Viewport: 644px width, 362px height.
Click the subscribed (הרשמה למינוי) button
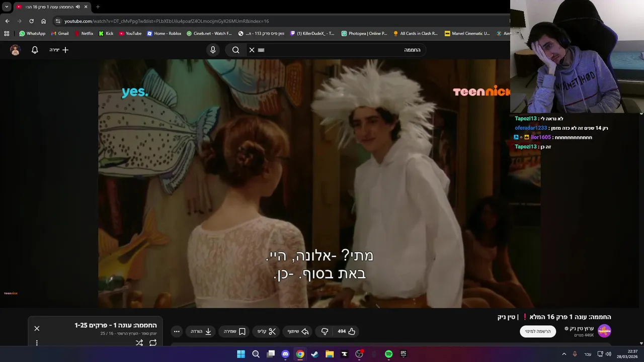pos(538,331)
